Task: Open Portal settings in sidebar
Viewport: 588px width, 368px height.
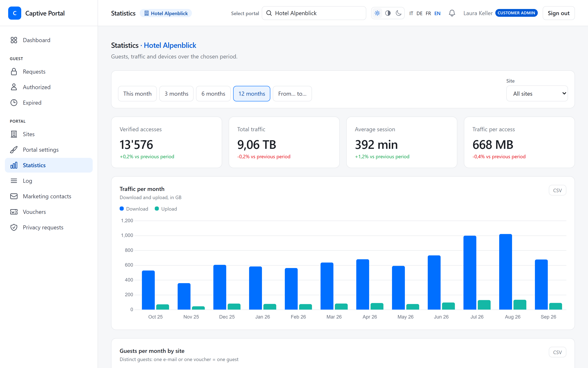Action: pos(49,150)
